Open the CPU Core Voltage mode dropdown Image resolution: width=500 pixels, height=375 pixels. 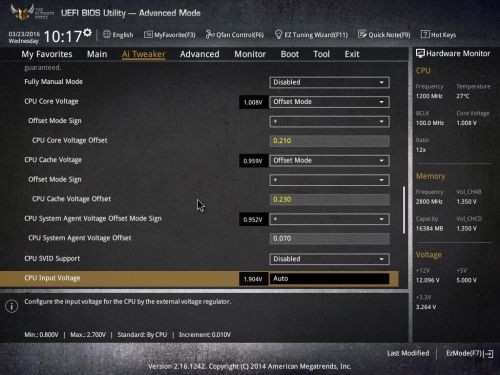tap(329, 102)
